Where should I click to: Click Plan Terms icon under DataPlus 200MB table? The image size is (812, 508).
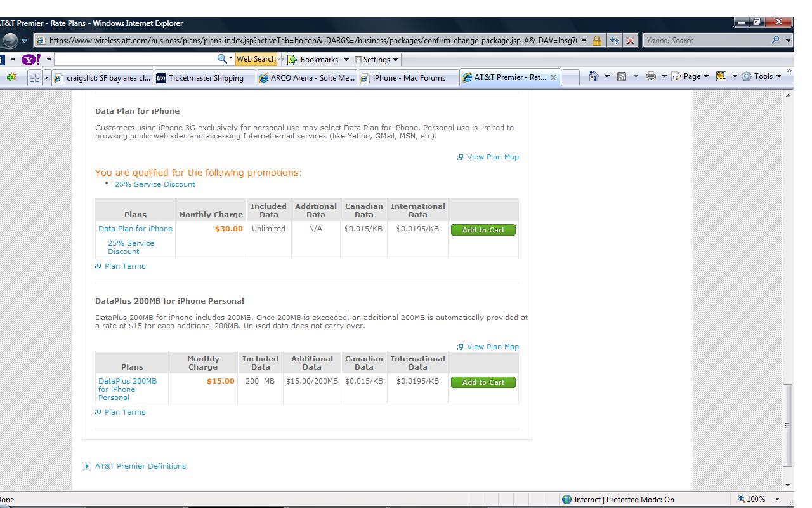coord(98,412)
